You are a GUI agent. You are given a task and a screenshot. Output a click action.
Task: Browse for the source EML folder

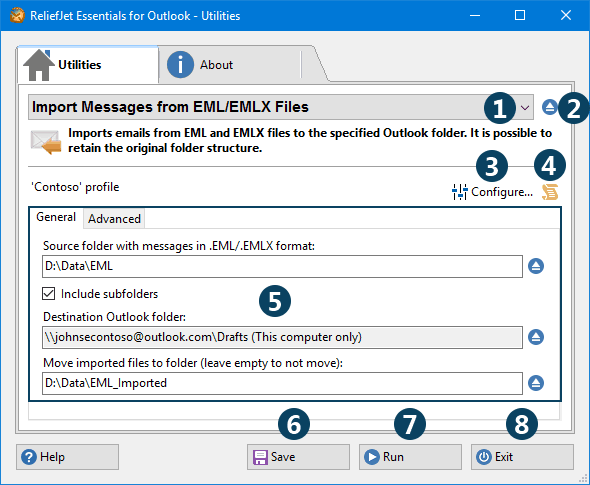(536, 266)
